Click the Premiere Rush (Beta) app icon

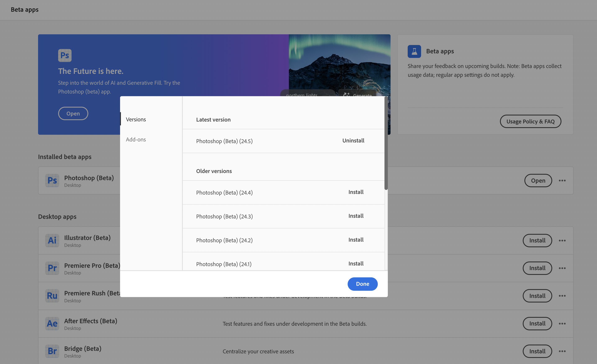coord(52,296)
